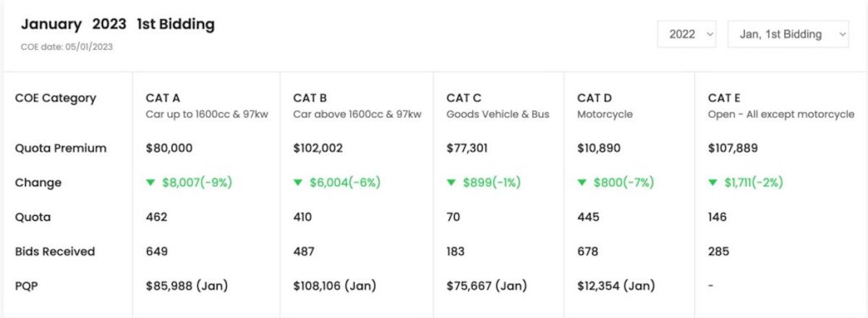Click the CAT D PQP $12,354 (Jan)

coord(616,285)
